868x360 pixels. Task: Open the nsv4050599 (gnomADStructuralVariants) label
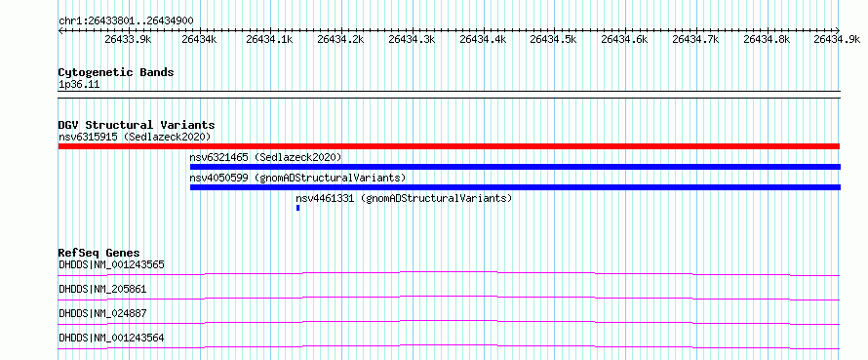297,178
